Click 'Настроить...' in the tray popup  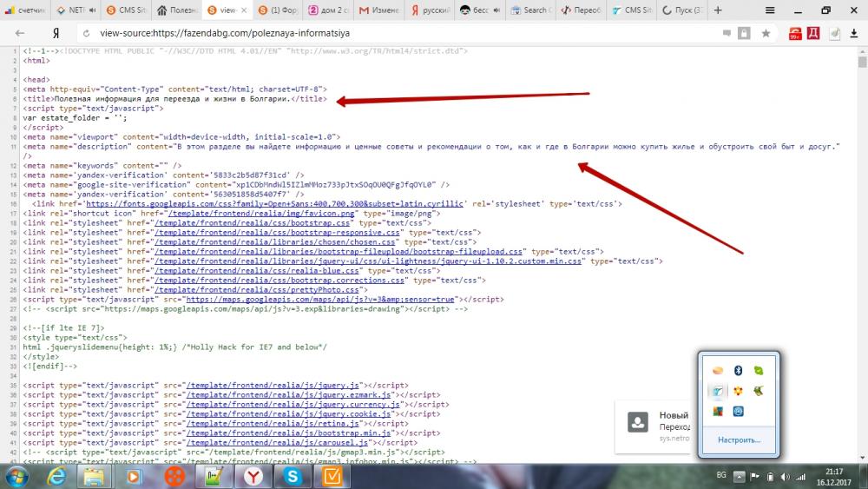click(739, 440)
